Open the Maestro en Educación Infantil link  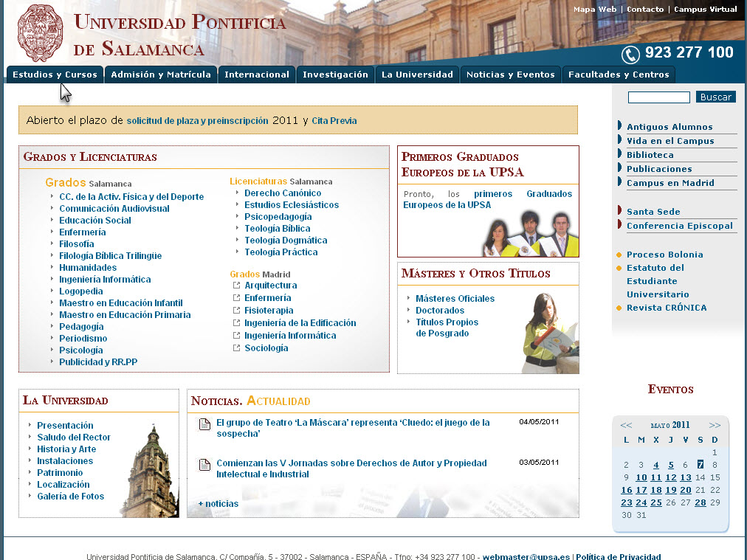pyautogui.click(x=120, y=303)
